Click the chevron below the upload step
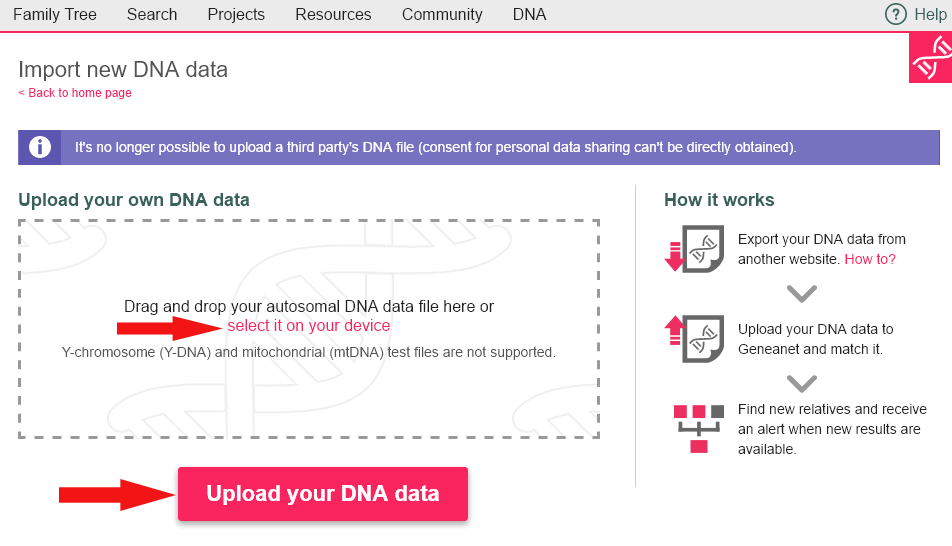 (x=801, y=383)
